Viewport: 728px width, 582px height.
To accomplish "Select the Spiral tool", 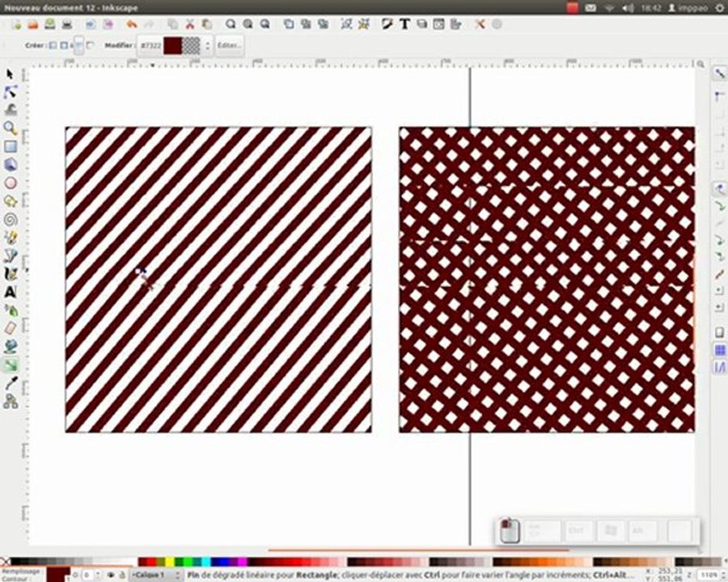I will [x=11, y=220].
